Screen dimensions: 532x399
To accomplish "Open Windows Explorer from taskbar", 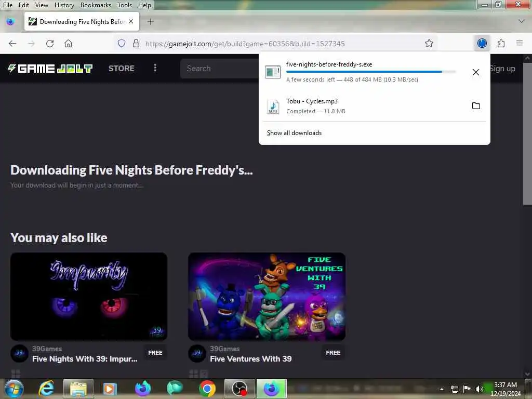I will [78, 389].
